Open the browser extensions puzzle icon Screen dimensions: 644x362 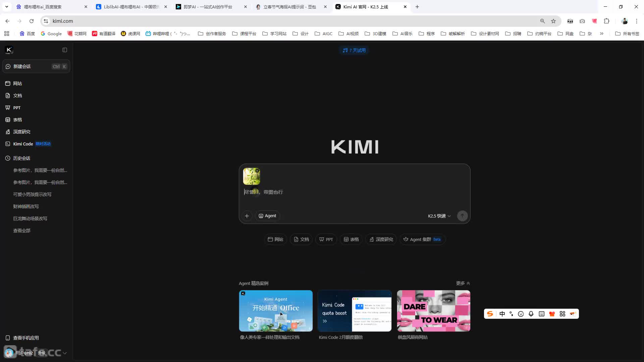tap(606, 21)
